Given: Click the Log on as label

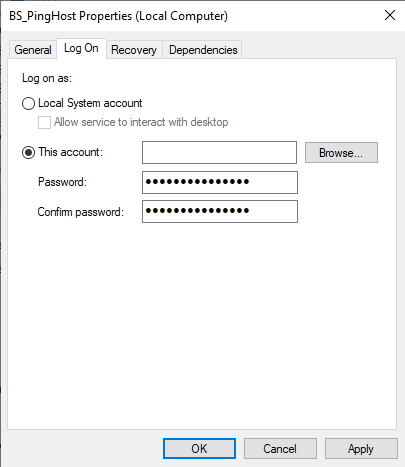Looking at the screenshot, I should (x=47, y=78).
